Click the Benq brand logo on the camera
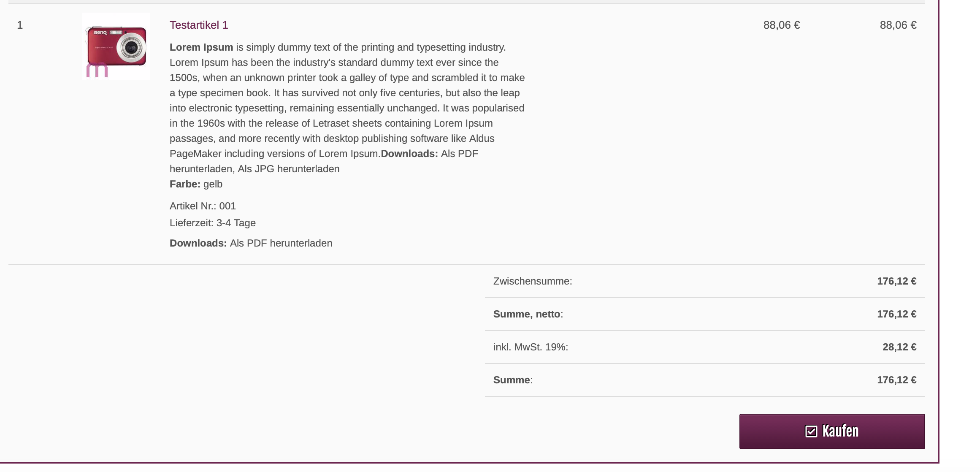Viewport: 980px width, 472px height. [x=100, y=33]
